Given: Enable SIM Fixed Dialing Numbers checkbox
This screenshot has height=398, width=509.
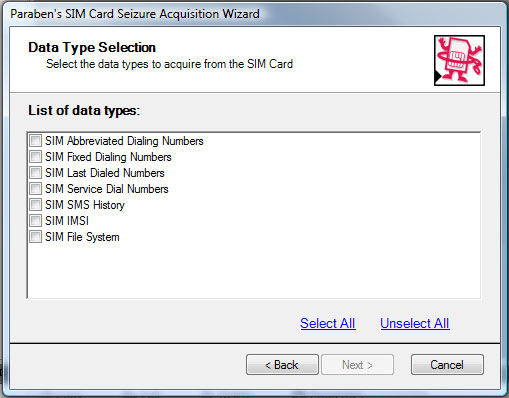Looking at the screenshot, I should coord(35,156).
